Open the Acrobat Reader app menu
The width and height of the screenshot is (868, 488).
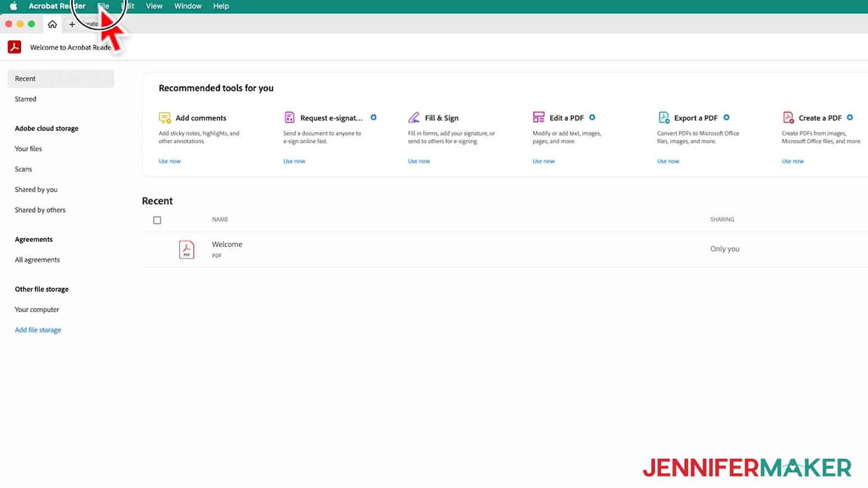57,6
